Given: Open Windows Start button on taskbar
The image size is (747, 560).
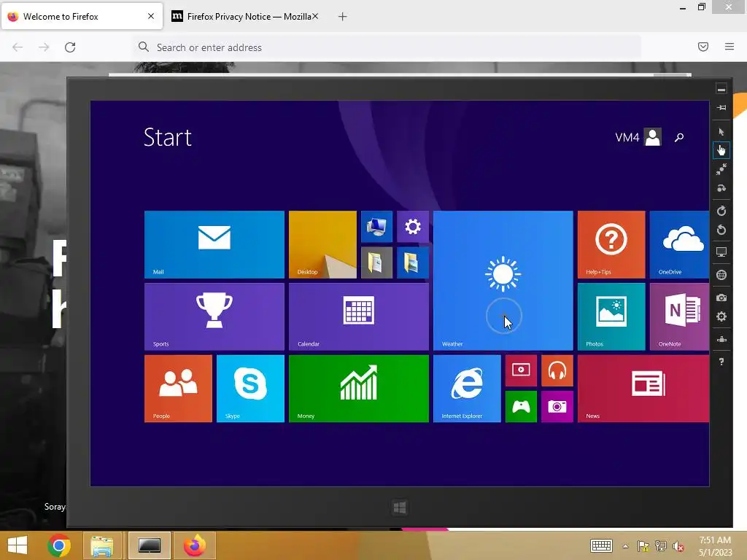Looking at the screenshot, I should click(x=18, y=545).
